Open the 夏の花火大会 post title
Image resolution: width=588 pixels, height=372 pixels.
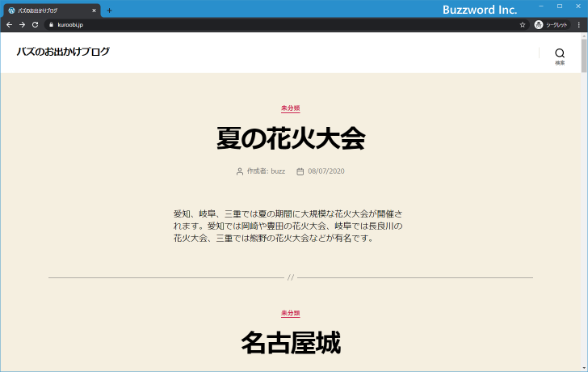[291, 138]
